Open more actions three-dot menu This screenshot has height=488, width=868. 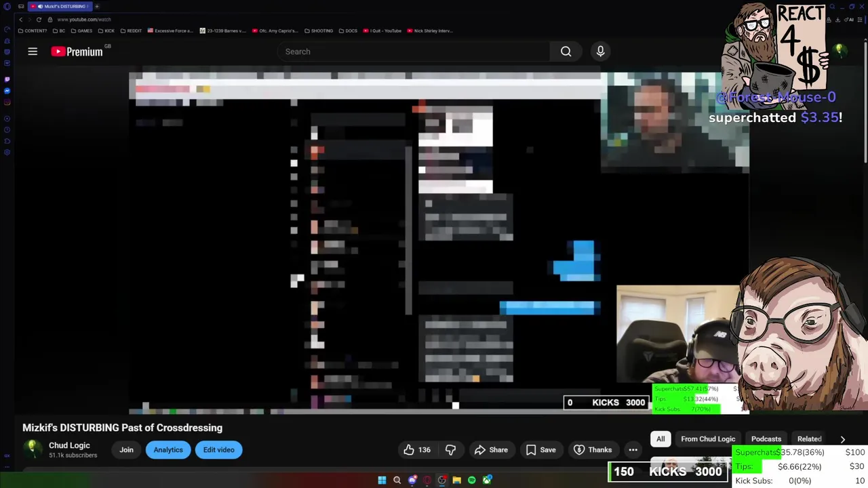[633, 450]
